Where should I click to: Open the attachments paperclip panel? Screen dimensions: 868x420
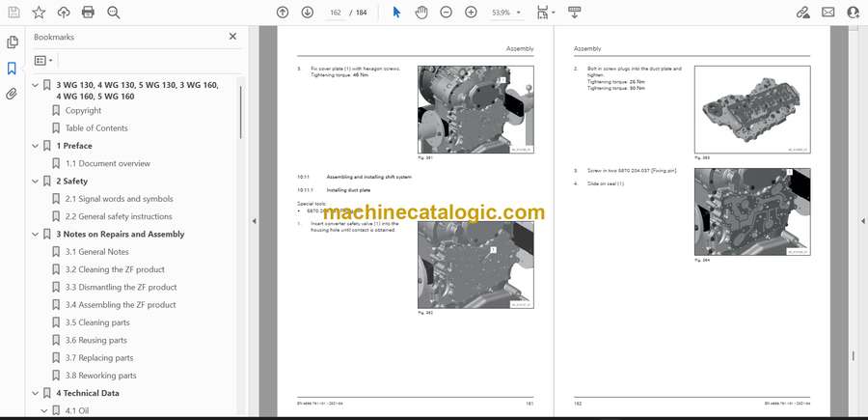coord(12,94)
